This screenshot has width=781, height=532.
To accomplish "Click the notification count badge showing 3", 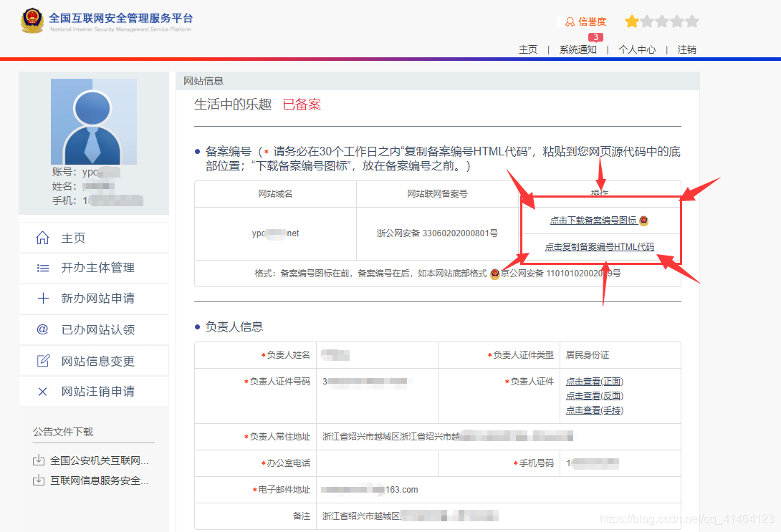I will 595,37.
